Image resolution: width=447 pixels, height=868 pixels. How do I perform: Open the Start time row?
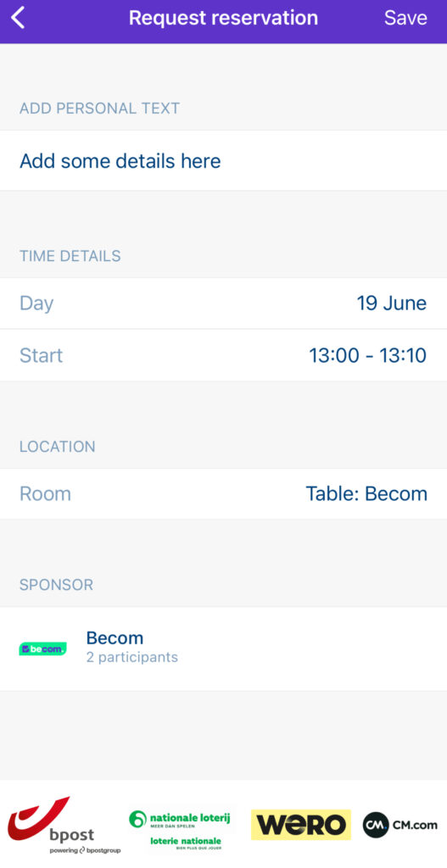point(223,355)
